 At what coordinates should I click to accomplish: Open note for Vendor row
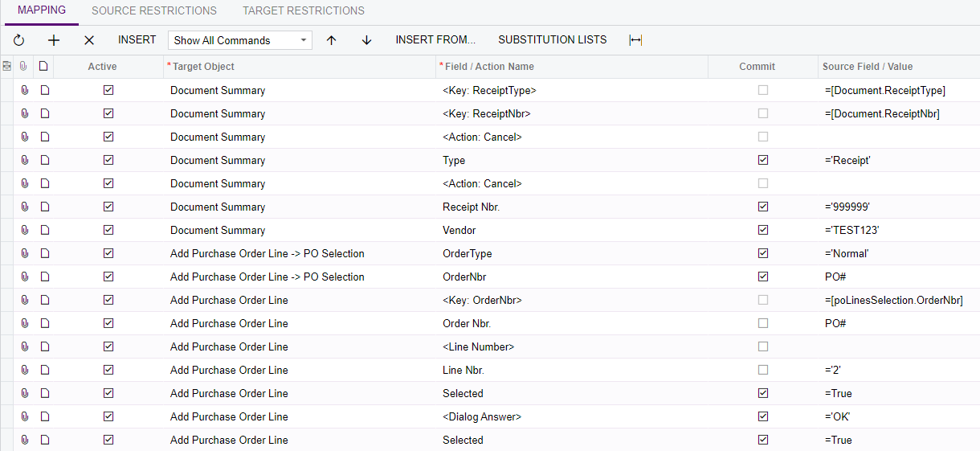(45, 230)
